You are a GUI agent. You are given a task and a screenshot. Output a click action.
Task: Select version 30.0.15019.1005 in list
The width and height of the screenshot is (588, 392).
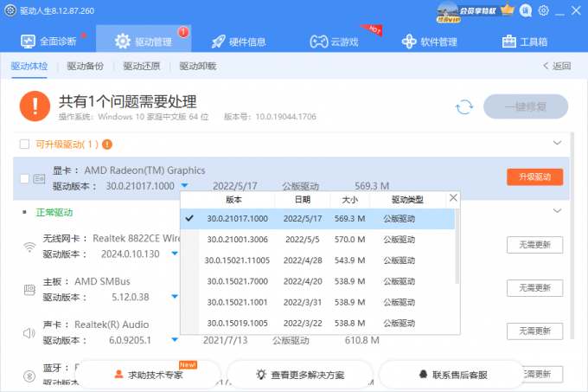tap(317, 323)
